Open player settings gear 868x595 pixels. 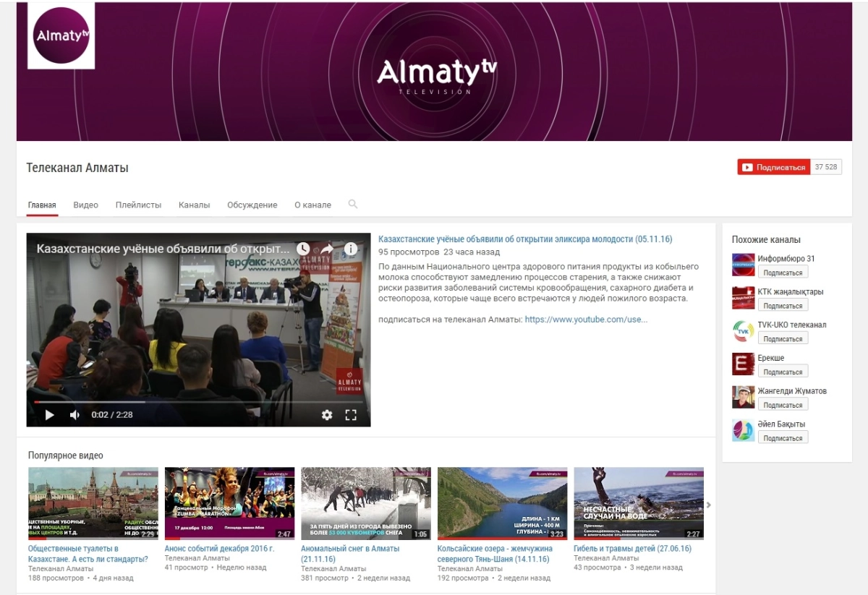[327, 415]
